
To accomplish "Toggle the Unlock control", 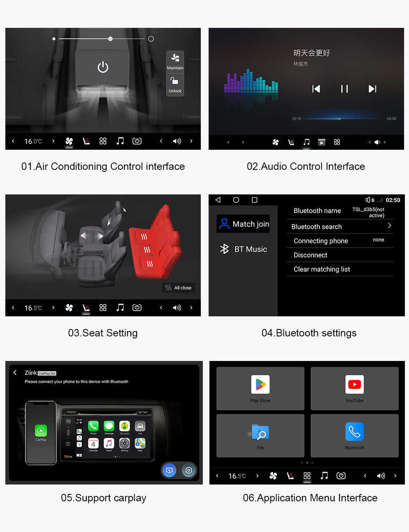I will (x=175, y=85).
